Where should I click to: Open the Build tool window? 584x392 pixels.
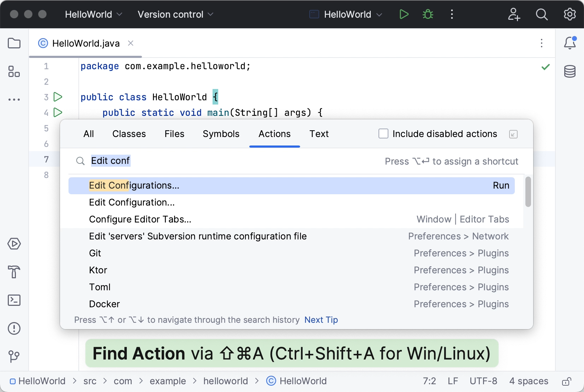point(14,272)
